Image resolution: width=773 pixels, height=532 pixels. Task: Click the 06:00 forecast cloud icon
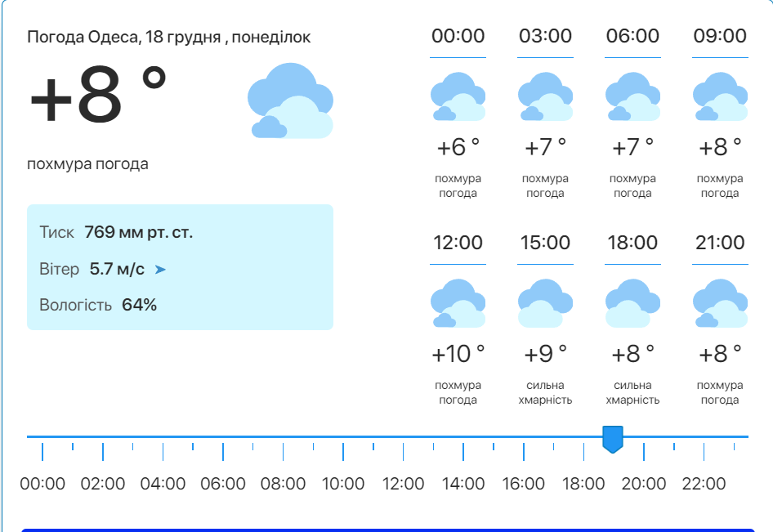[x=632, y=96]
